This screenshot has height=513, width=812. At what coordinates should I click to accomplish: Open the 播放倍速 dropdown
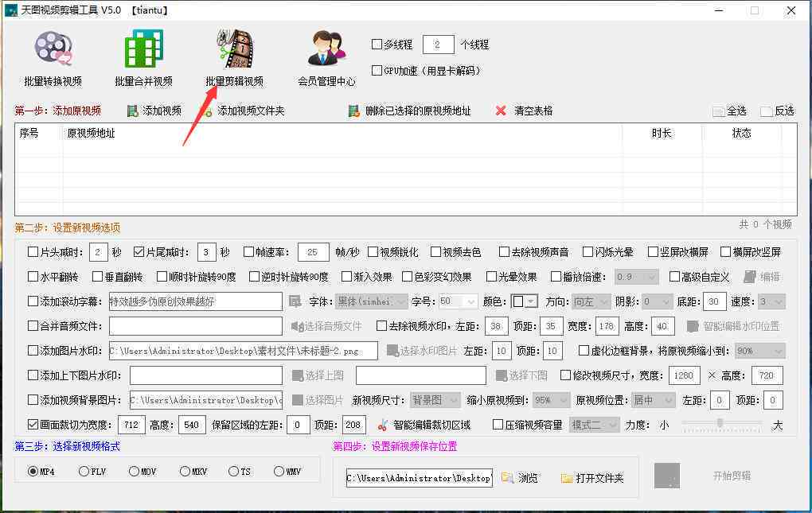tap(636, 277)
